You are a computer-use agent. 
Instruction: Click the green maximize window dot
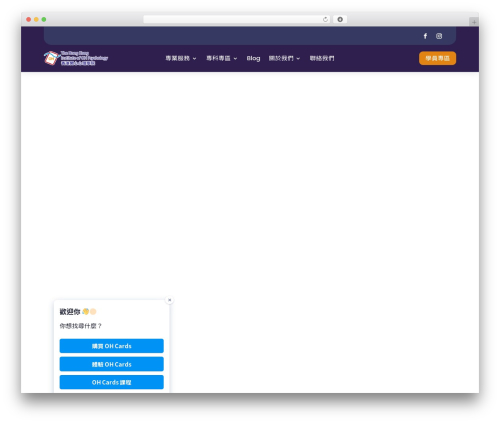click(44, 19)
